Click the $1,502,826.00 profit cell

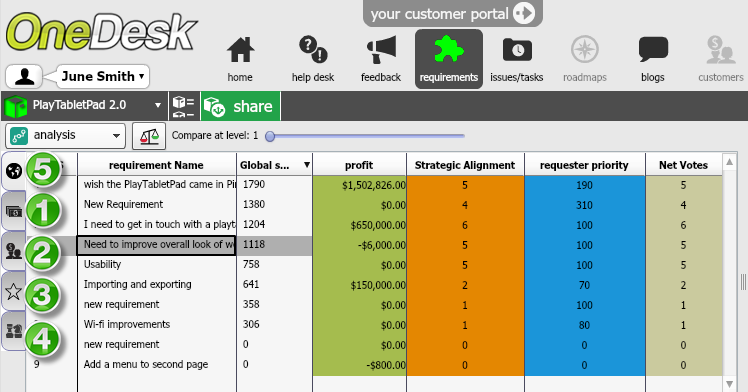(360, 185)
